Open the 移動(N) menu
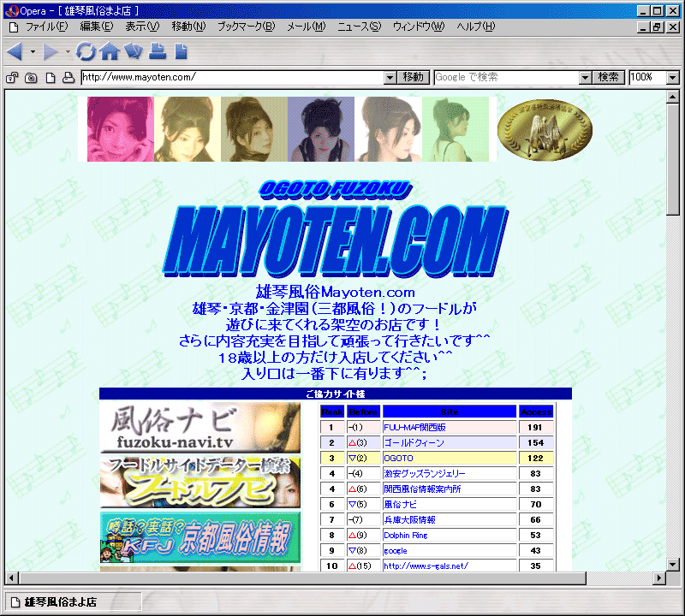 188,27
